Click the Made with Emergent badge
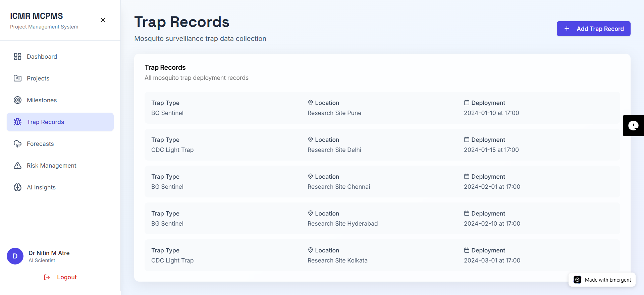Viewport: 644px width, 295px height. tap(602, 280)
